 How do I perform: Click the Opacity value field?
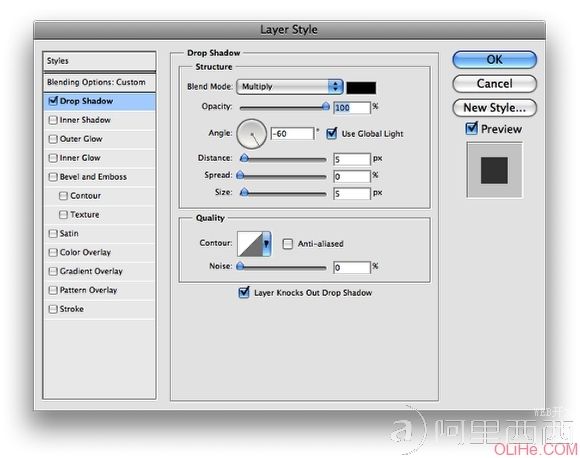point(351,108)
